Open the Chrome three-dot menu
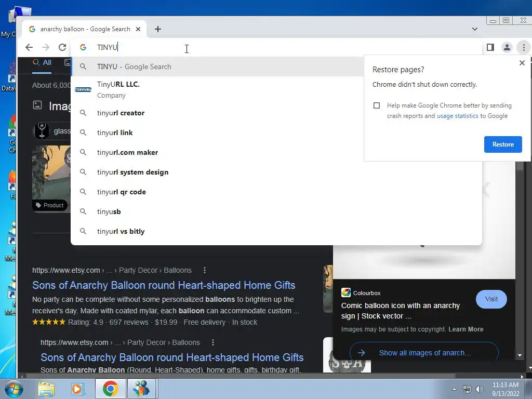The height and width of the screenshot is (399, 532). click(x=524, y=47)
